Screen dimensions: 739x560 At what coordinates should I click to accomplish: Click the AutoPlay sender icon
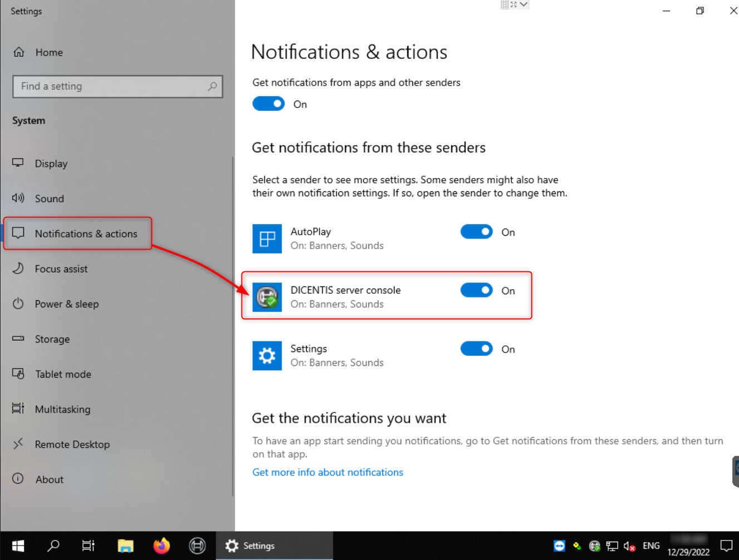(267, 239)
